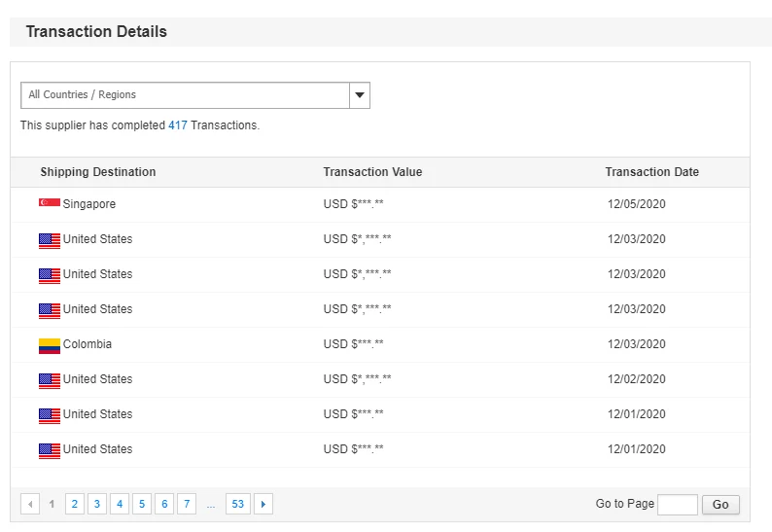The image size is (772, 532).
Task: Select page 7 in pagination
Action: pos(187,504)
